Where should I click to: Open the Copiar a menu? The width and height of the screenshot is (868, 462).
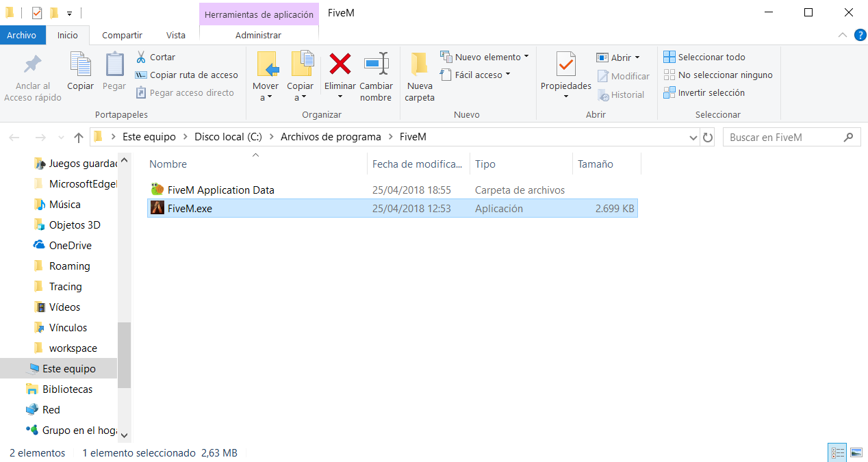click(x=300, y=77)
